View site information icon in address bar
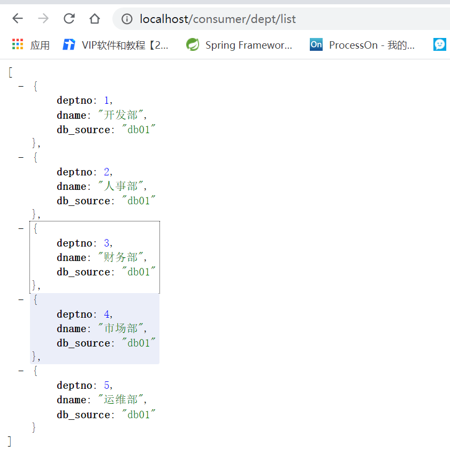 pos(127,19)
